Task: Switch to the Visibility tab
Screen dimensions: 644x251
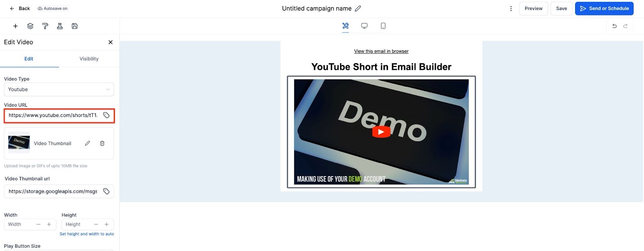Action: [x=89, y=59]
